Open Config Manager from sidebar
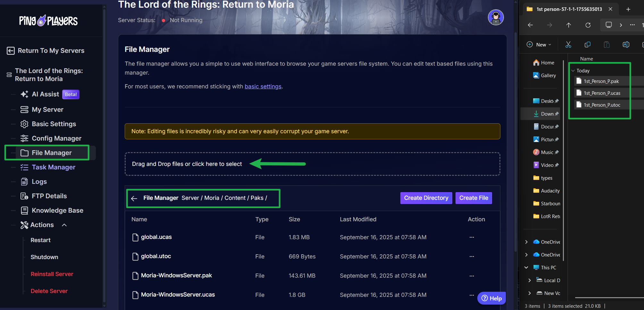644x310 pixels. 56,138
